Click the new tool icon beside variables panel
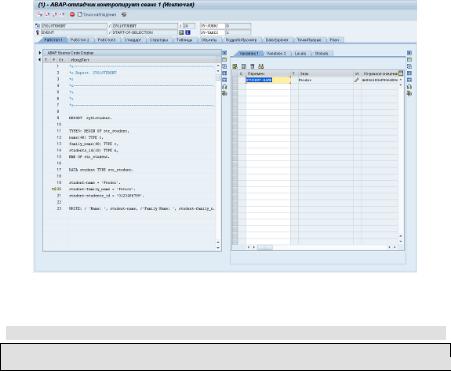Screen dimensions: 451x371 click(x=409, y=60)
